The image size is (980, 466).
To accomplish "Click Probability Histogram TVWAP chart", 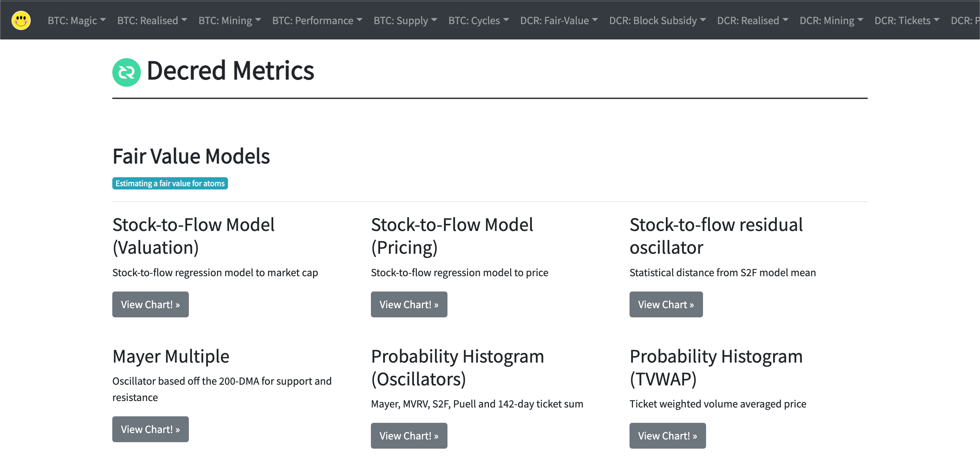I will click(667, 435).
